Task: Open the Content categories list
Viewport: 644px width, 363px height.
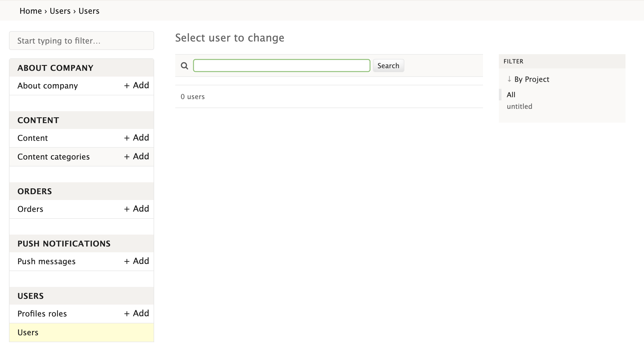Action: click(x=54, y=157)
